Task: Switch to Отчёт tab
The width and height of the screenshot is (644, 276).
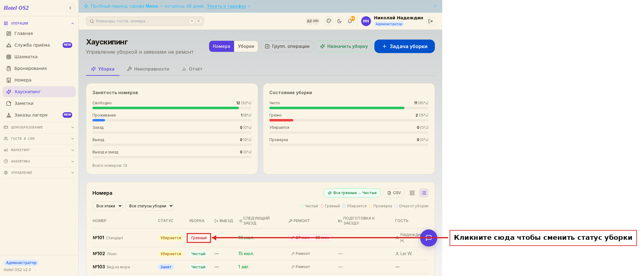Action: point(192,69)
